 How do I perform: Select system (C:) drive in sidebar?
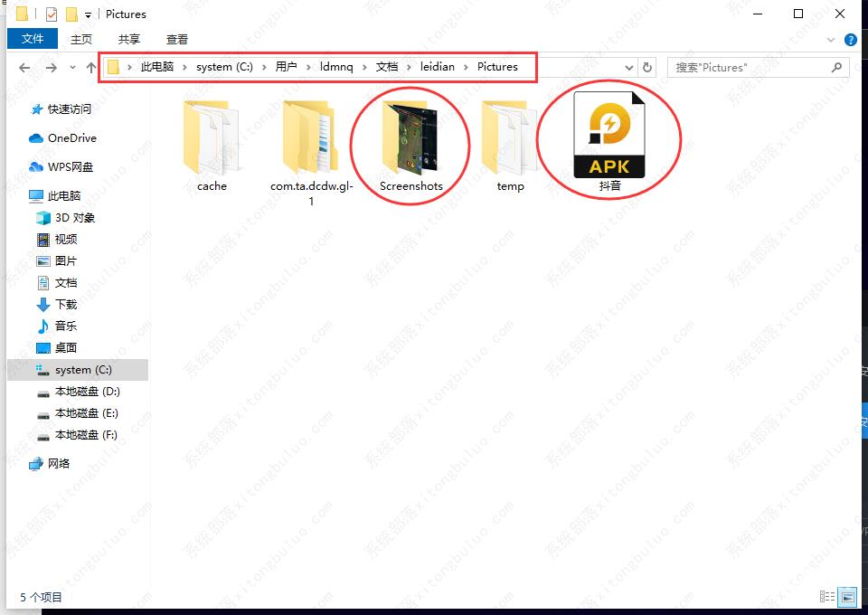pos(78,370)
